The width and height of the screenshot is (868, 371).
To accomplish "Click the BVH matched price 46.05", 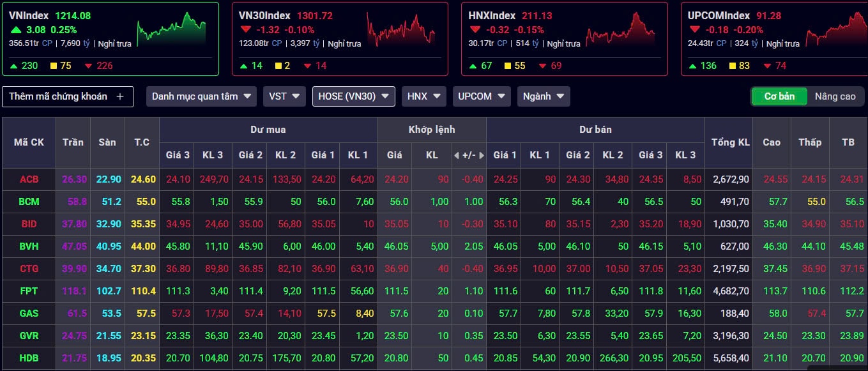I will (397, 246).
